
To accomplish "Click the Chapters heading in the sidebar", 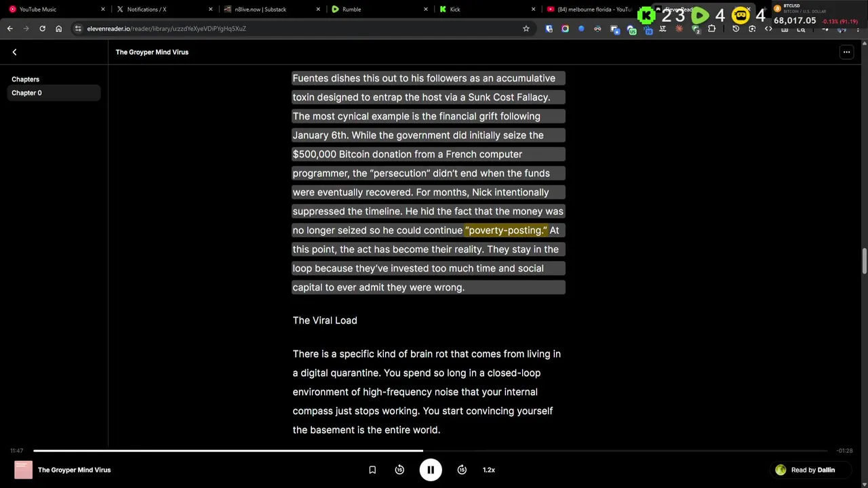I will (x=25, y=79).
